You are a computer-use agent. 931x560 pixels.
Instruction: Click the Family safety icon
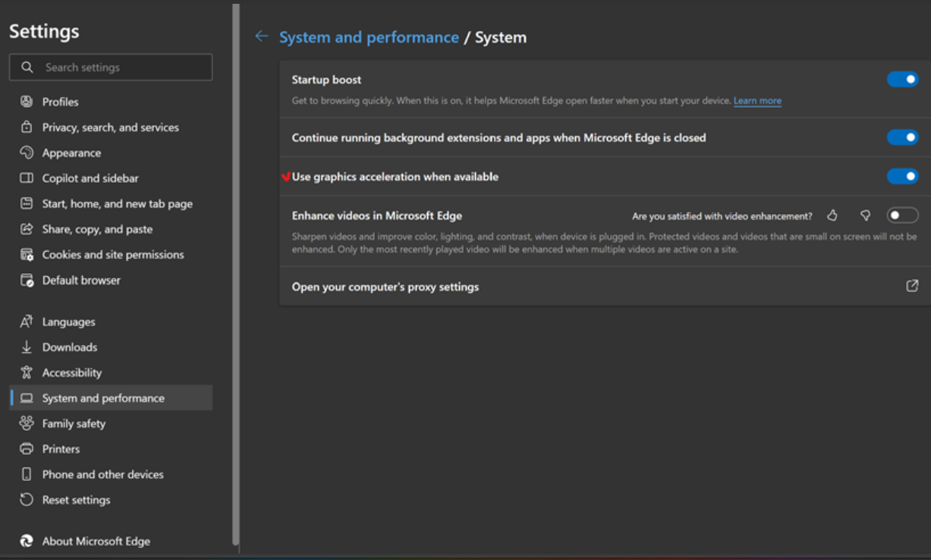[x=27, y=423]
